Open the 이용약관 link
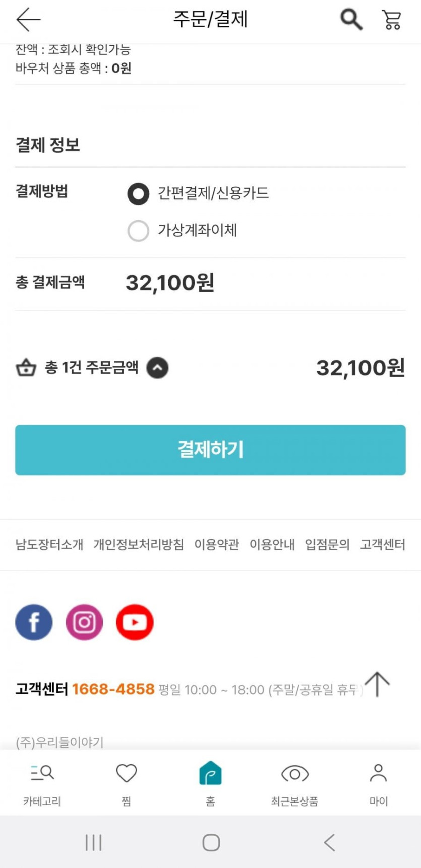This screenshot has width=421, height=868. tap(217, 545)
